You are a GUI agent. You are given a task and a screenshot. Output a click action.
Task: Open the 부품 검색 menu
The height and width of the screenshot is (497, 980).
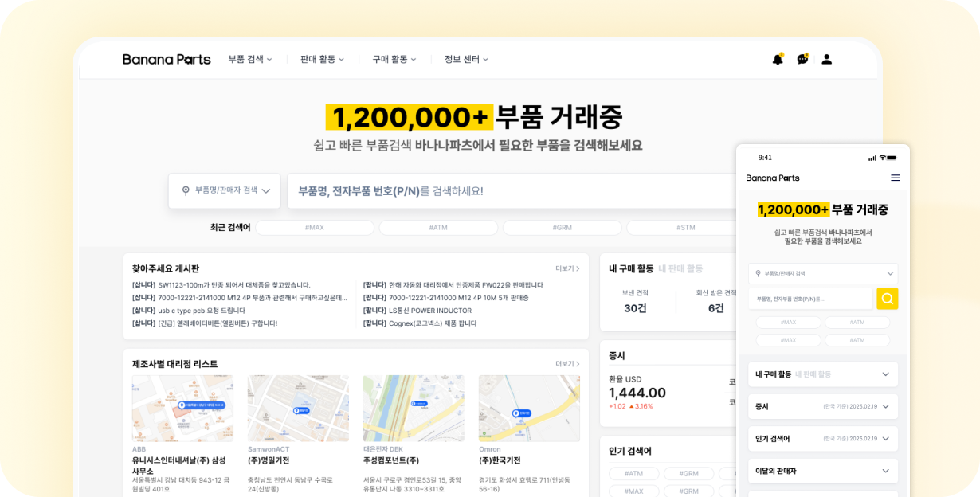(x=250, y=59)
